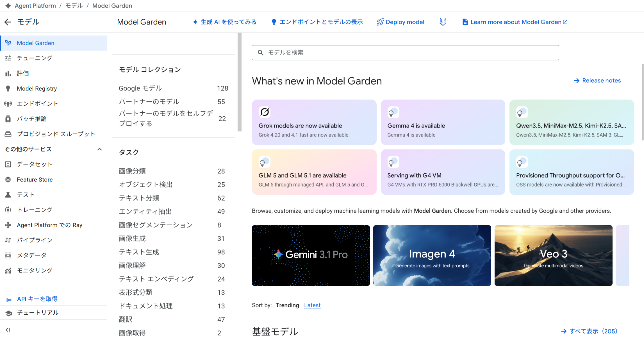This screenshot has width=644, height=338.
Task: Open the Gemini 3.1 Pro banner
Action: 311,255
